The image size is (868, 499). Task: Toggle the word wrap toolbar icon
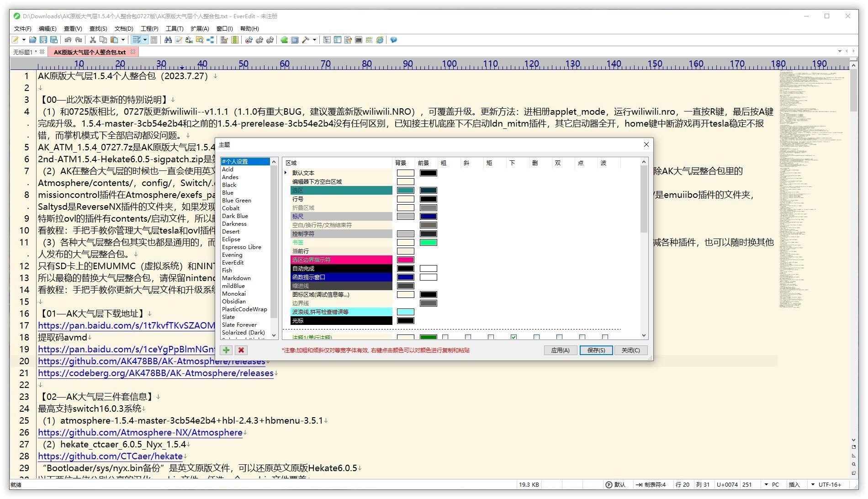[x=136, y=40]
